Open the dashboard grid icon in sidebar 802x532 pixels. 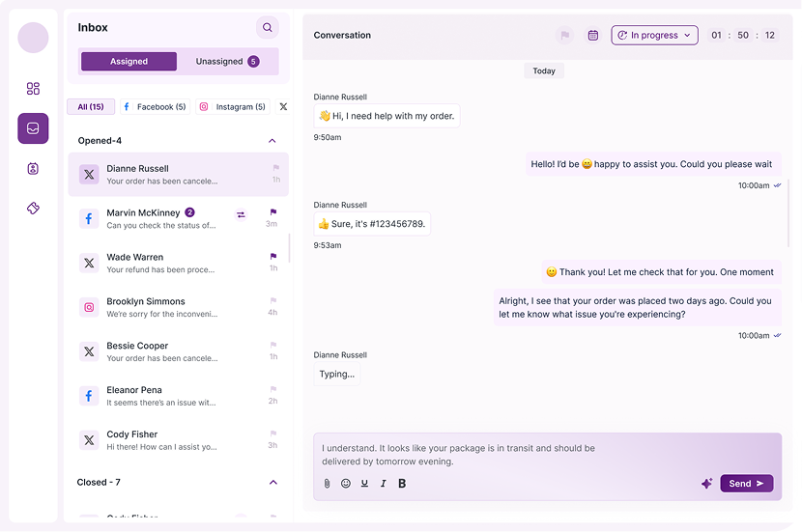33,89
